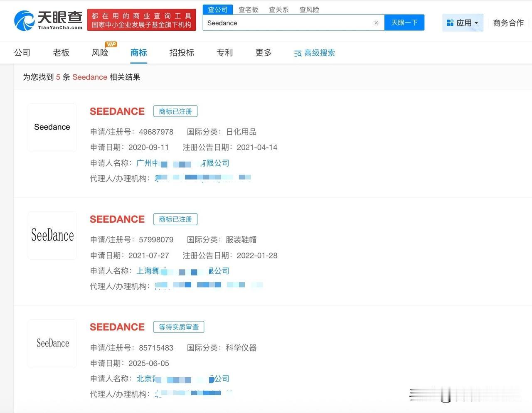Viewport: 532px width, 413px height.
Task: Click the 等待实质审查 status badge
Action: pos(179,327)
